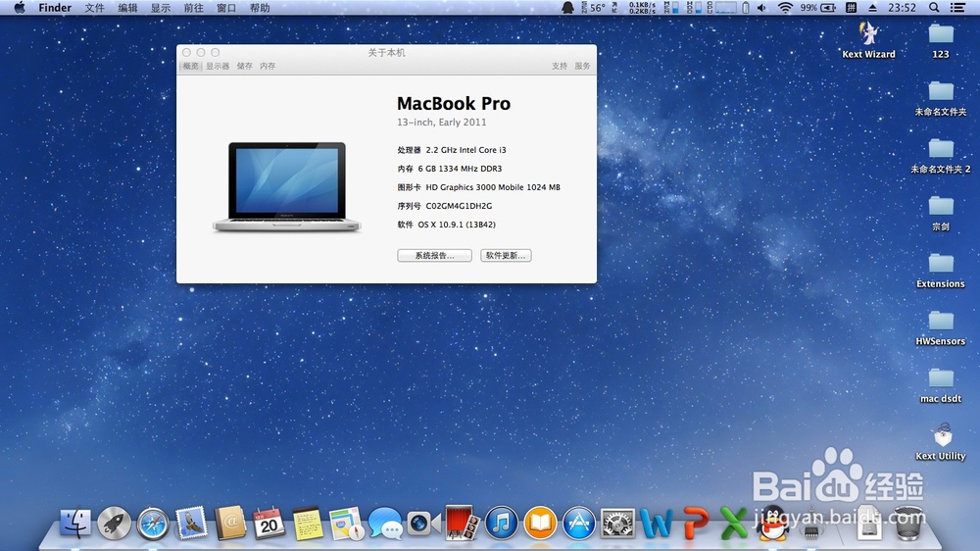Launch Microsoft Word from Dock
The image size is (980, 551).
click(657, 523)
